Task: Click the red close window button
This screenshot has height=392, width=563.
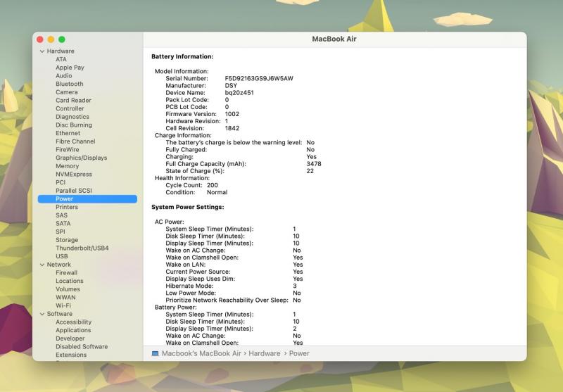Action: pyautogui.click(x=40, y=39)
